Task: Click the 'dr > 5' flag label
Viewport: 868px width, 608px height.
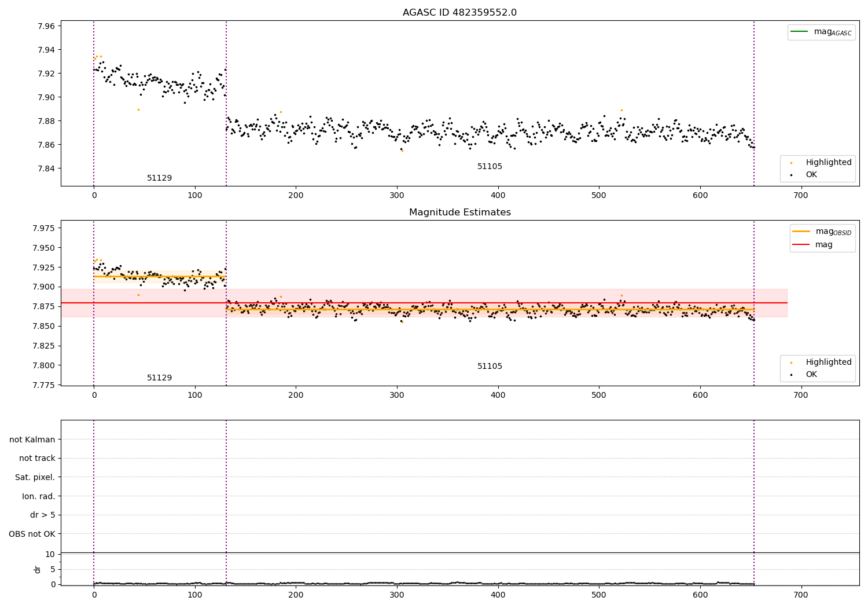Action: pos(43,515)
